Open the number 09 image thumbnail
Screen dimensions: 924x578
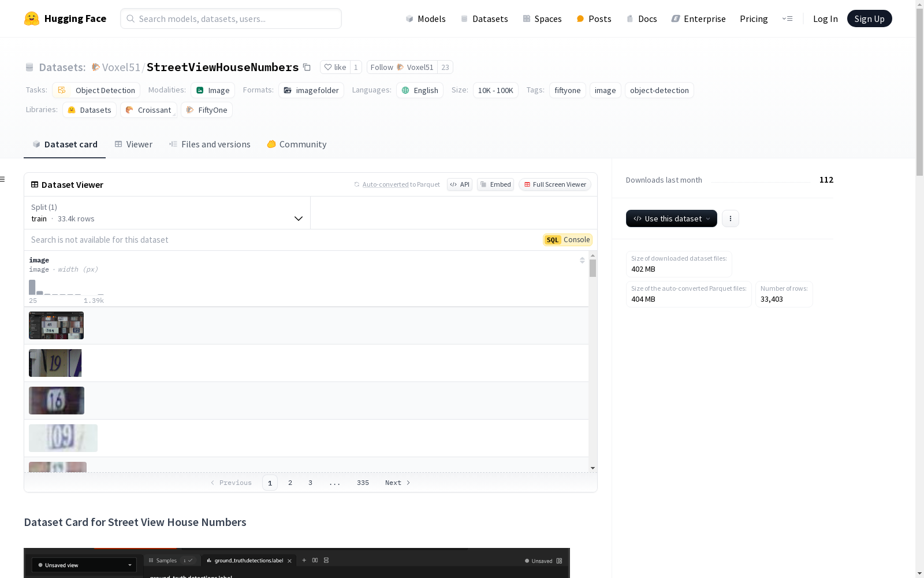63,438
